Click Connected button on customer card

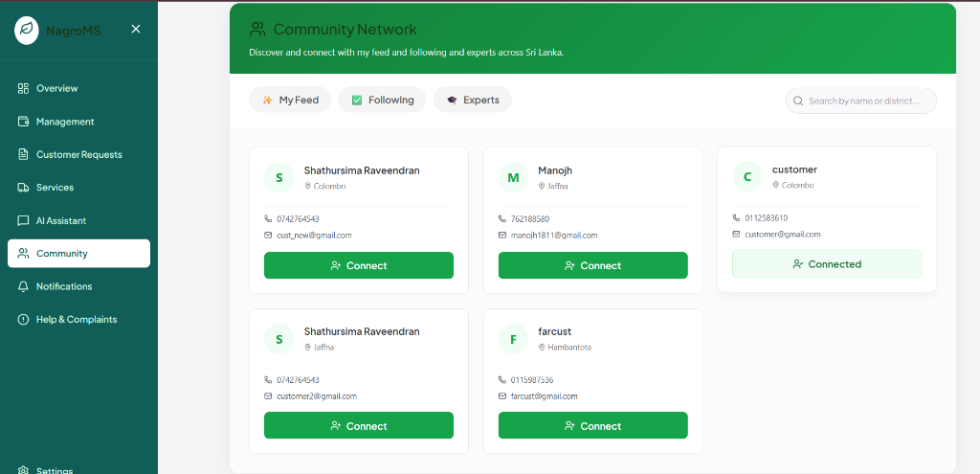tap(827, 264)
